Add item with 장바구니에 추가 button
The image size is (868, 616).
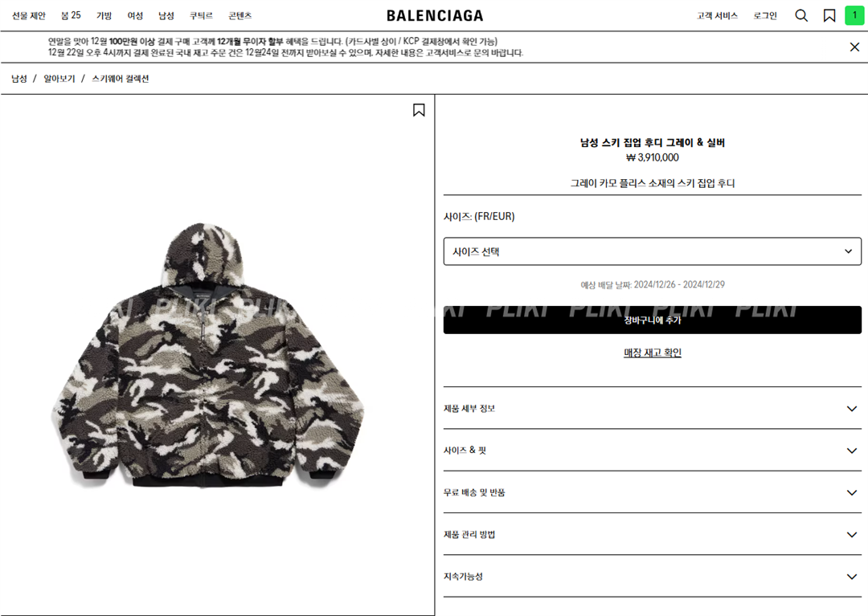click(652, 320)
